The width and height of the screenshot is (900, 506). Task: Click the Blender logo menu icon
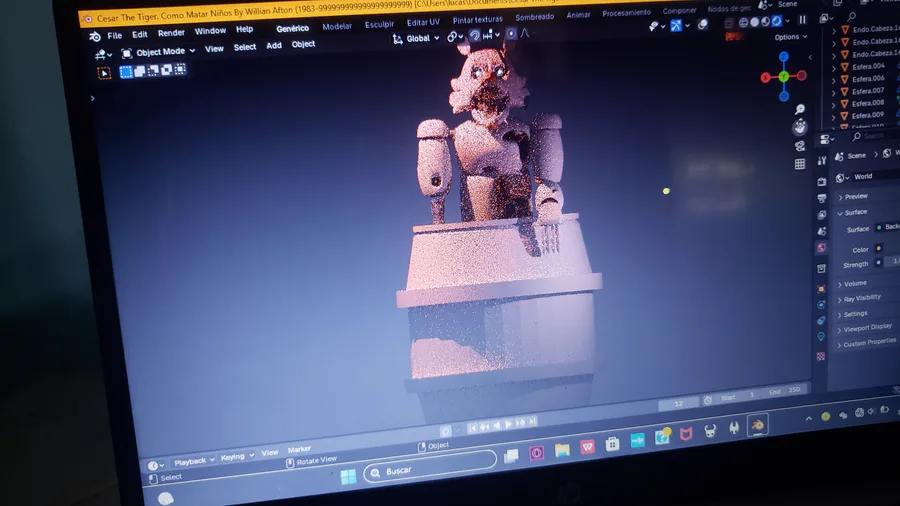tap(95, 37)
